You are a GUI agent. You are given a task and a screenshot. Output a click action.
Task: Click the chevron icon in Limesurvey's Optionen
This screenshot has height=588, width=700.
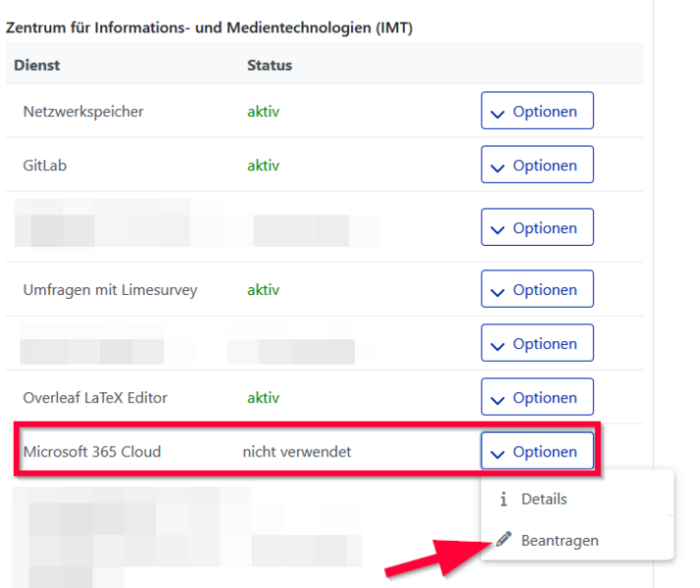tap(497, 291)
